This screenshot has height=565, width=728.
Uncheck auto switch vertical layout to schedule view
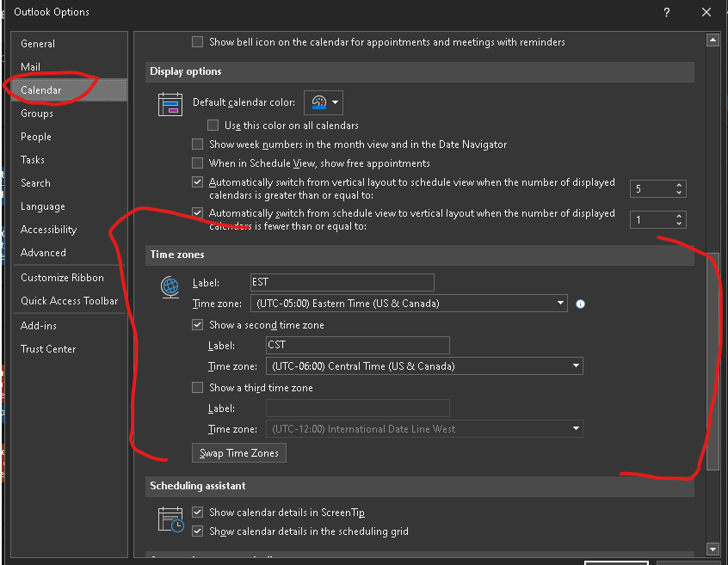click(x=197, y=181)
